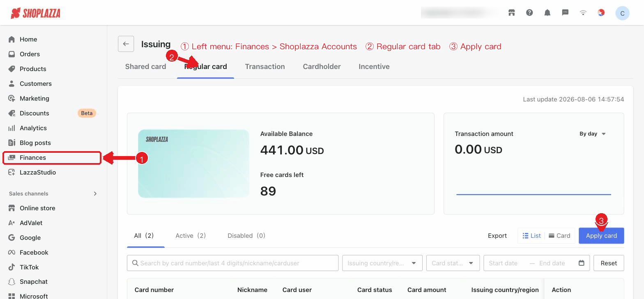Open the Card status filter dropdown

pos(453,263)
